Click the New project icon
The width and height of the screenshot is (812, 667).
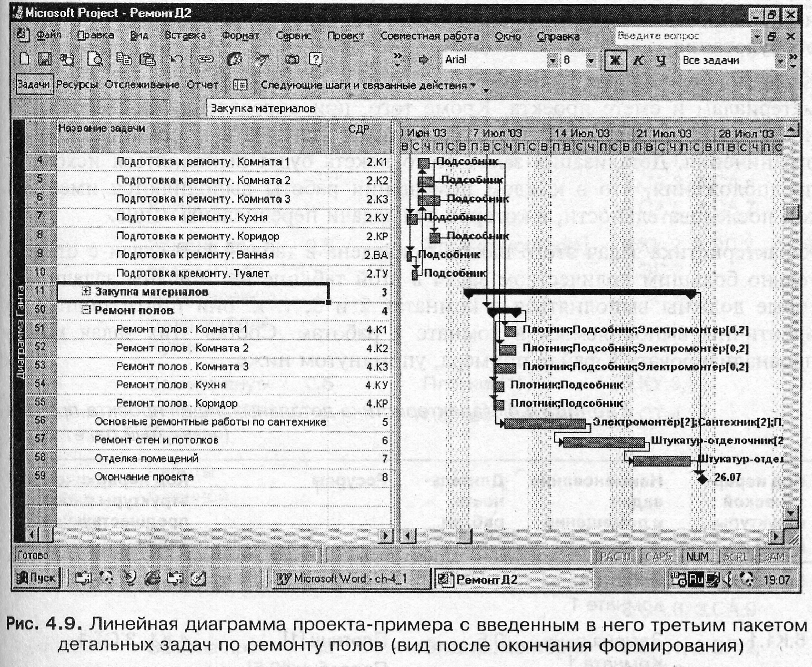[x=24, y=59]
